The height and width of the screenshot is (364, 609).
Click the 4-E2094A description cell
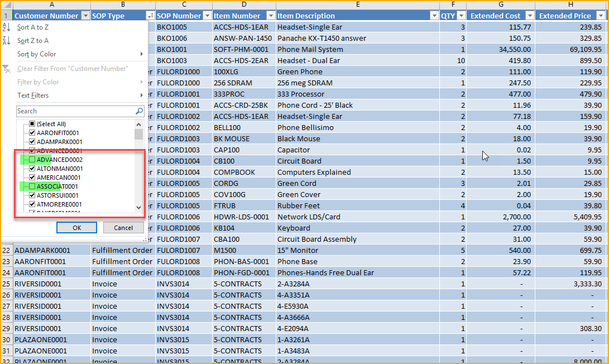coord(358,329)
